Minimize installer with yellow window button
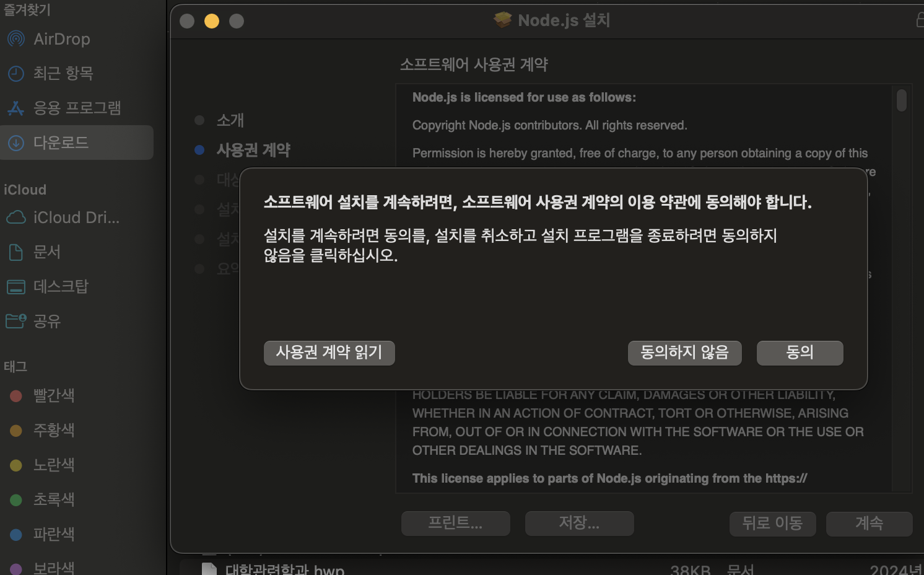Image resolution: width=924 pixels, height=575 pixels. click(212, 21)
